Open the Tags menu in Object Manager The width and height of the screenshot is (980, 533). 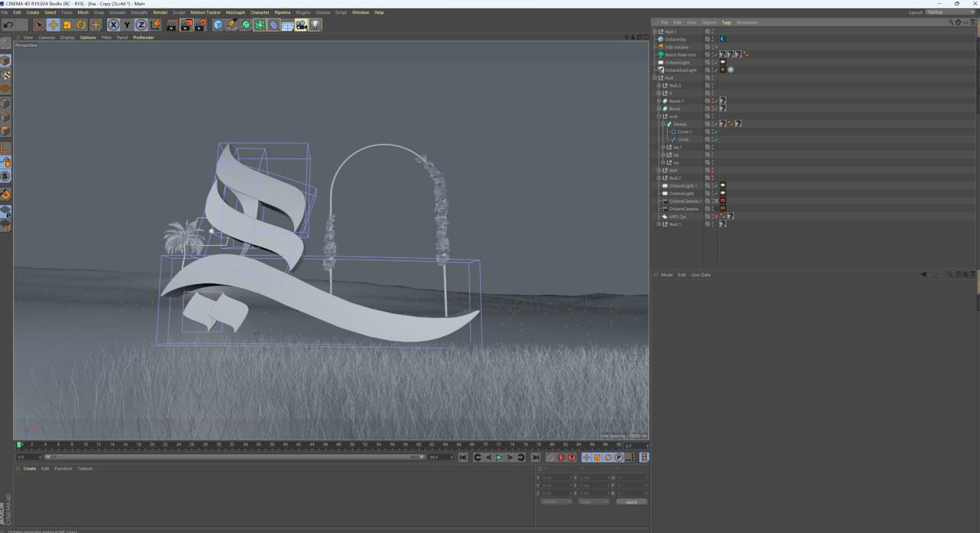point(727,22)
